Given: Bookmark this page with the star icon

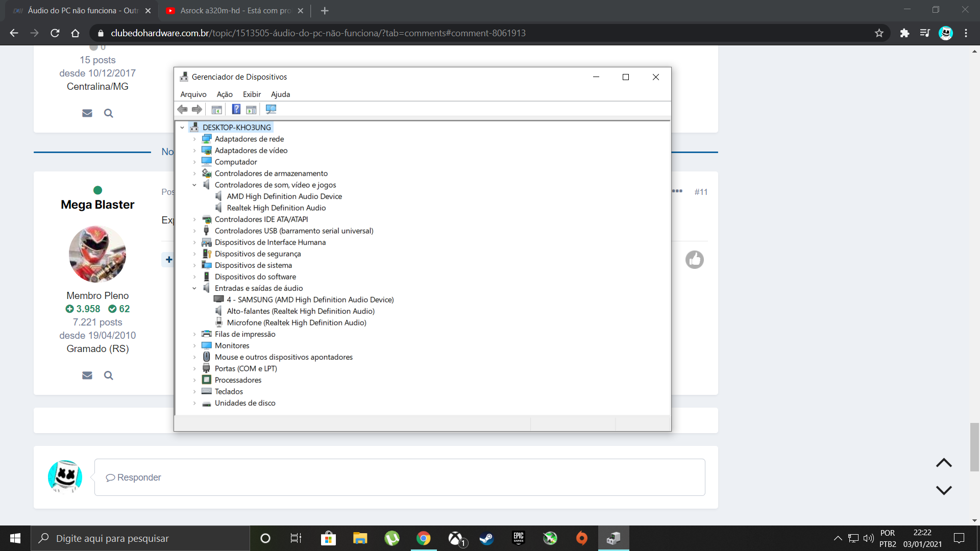Looking at the screenshot, I should (x=879, y=33).
